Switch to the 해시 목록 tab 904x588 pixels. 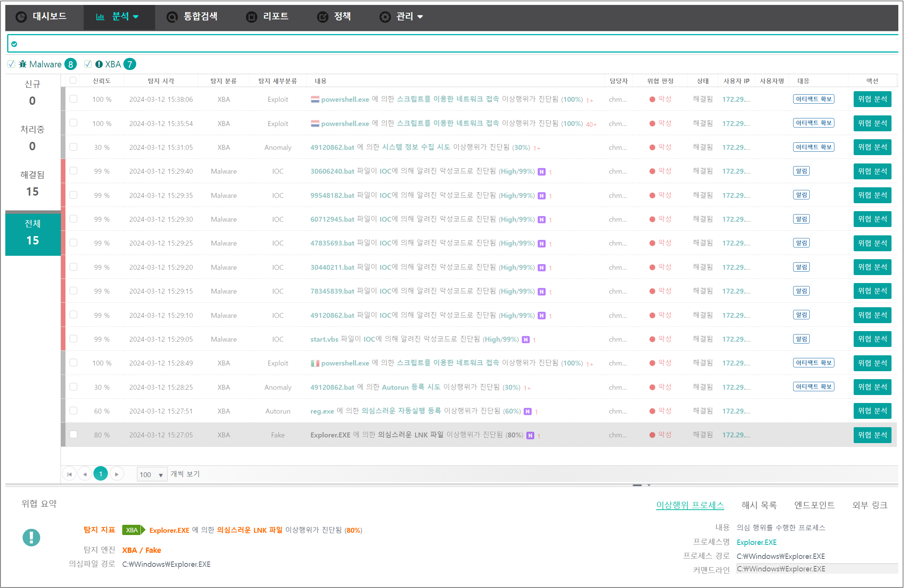pyautogui.click(x=759, y=505)
